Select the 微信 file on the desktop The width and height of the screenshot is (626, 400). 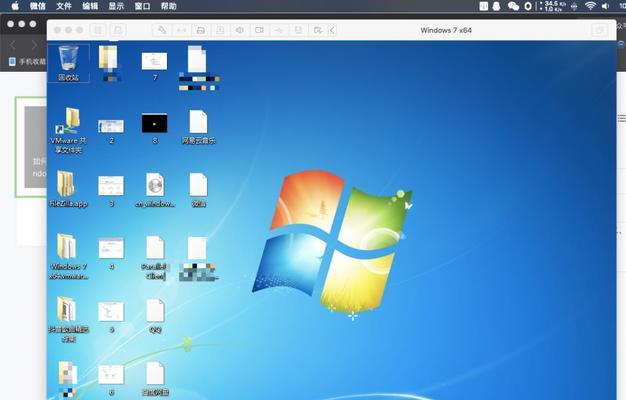(198, 190)
